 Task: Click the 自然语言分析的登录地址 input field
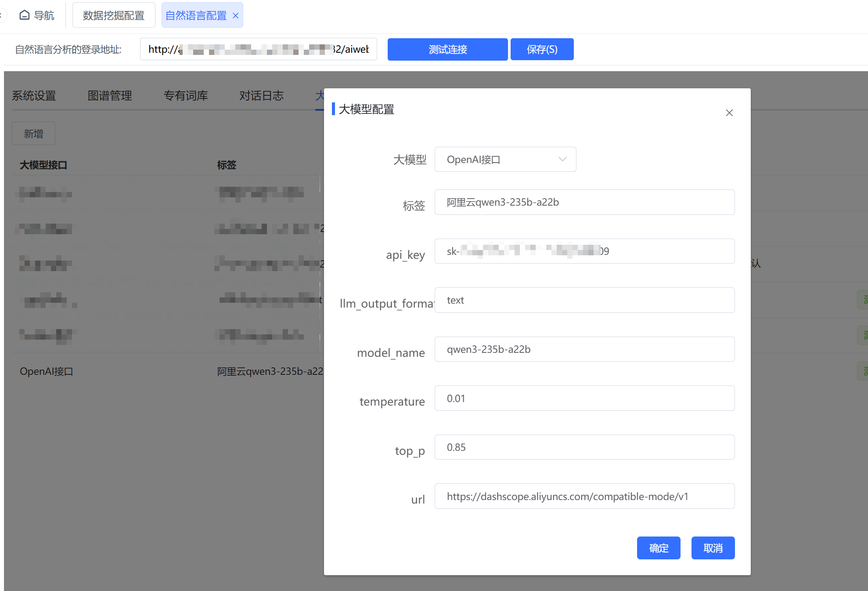[x=259, y=49]
